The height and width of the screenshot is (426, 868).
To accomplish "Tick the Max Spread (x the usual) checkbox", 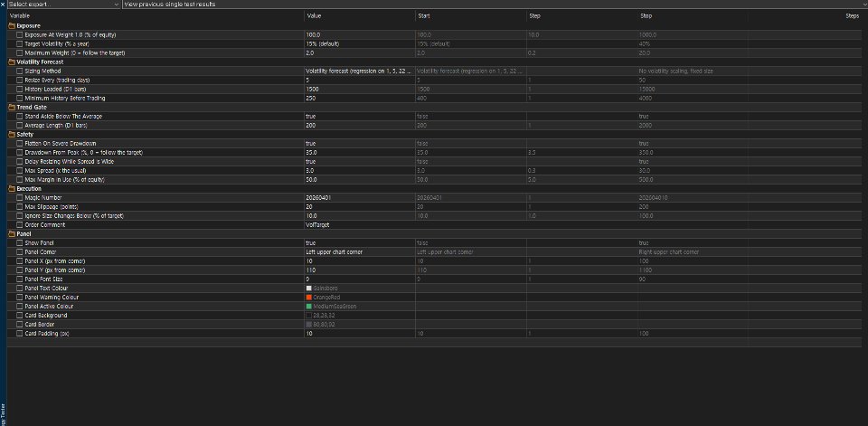I will click(x=19, y=171).
